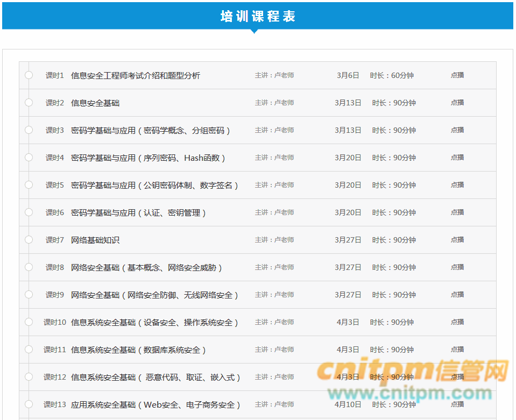Open the 数据库系统安全 lesson title
Image resolution: width=516 pixels, height=420 pixels.
[x=138, y=350]
